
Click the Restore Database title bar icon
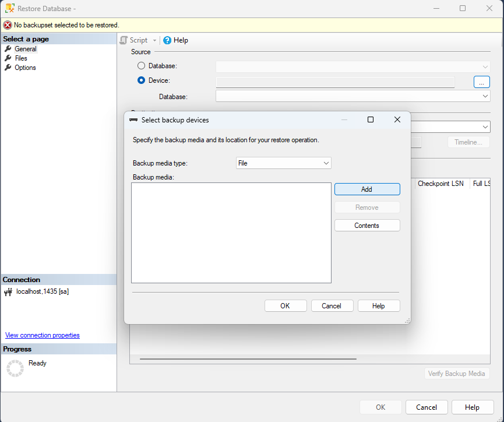tap(9, 8)
